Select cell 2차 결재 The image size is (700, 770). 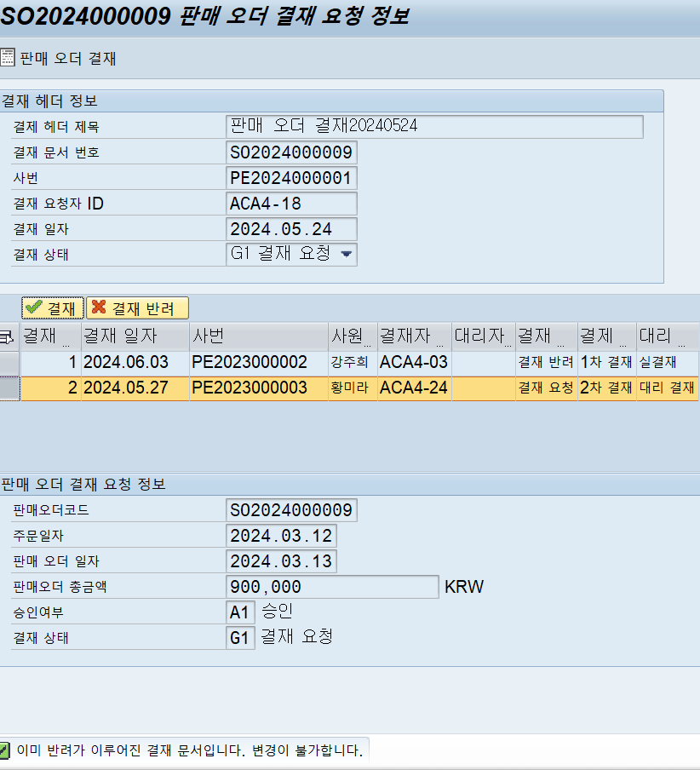pyautogui.click(x=606, y=388)
